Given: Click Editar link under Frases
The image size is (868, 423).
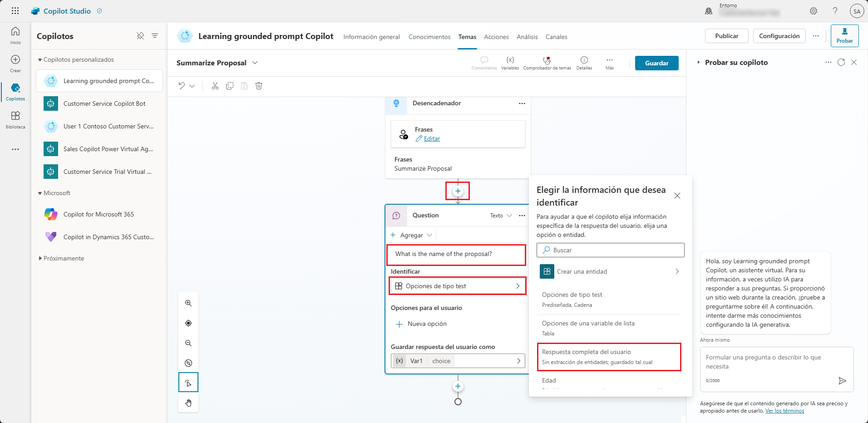Looking at the screenshot, I should tap(432, 139).
